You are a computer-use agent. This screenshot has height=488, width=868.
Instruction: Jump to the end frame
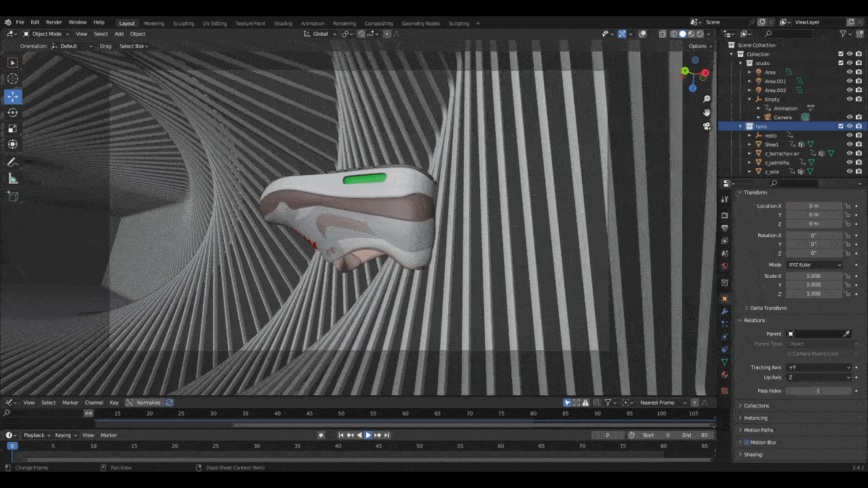[x=387, y=435]
